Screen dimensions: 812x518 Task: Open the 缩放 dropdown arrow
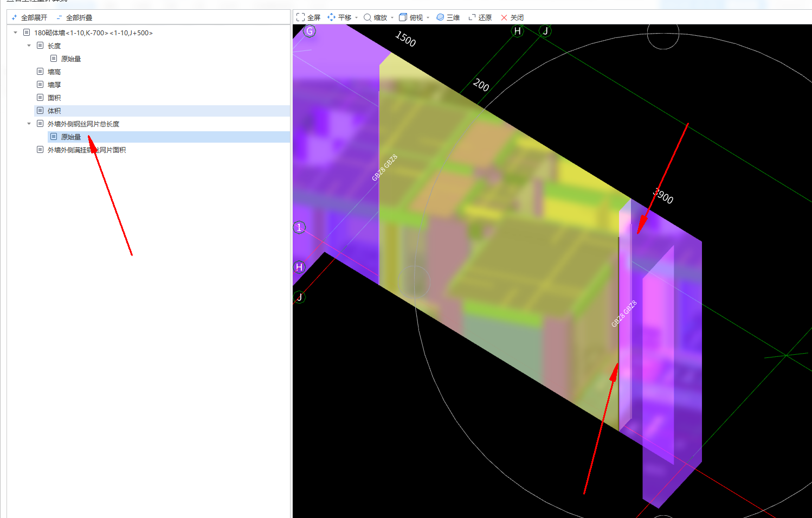(x=392, y=18)
